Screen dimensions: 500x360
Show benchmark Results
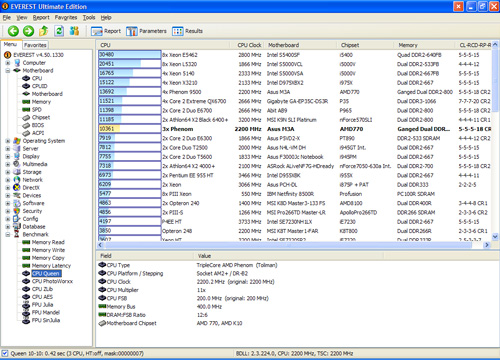coord(187,31)
